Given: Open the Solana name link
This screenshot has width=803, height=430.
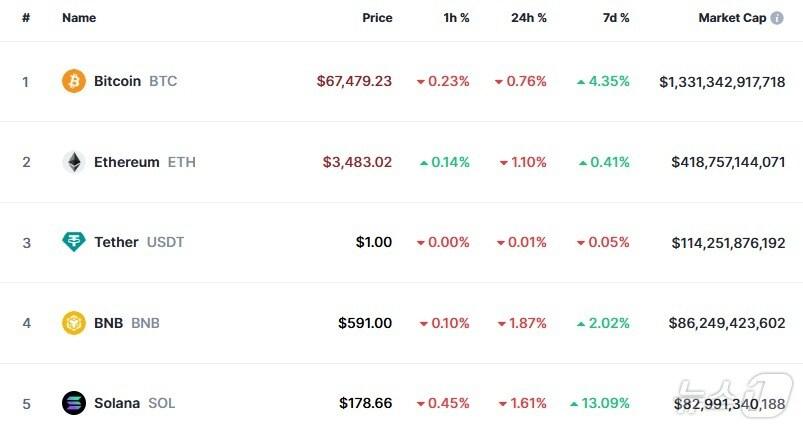Looking at the screenshot, I should (x=117, y=403).
